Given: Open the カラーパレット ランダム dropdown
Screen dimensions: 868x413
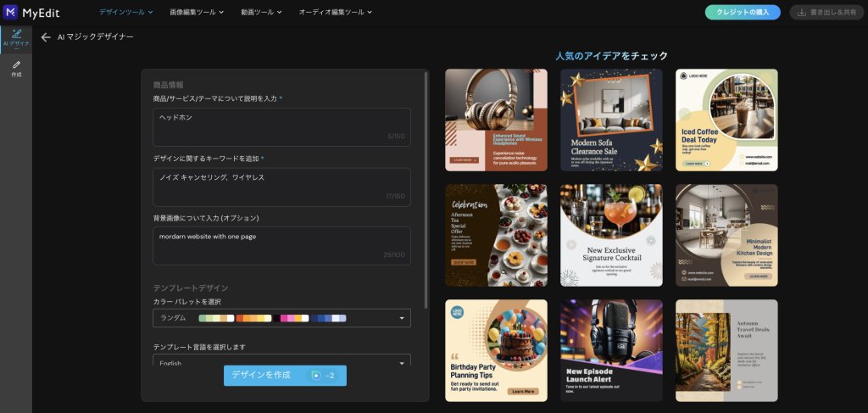Looking at the screenshot, I should coord(281,318).
